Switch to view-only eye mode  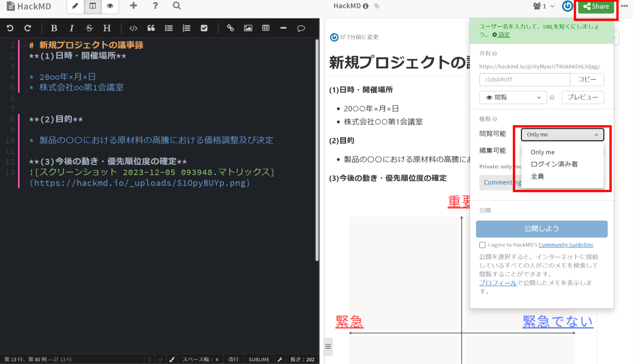[x=110, y=6]
